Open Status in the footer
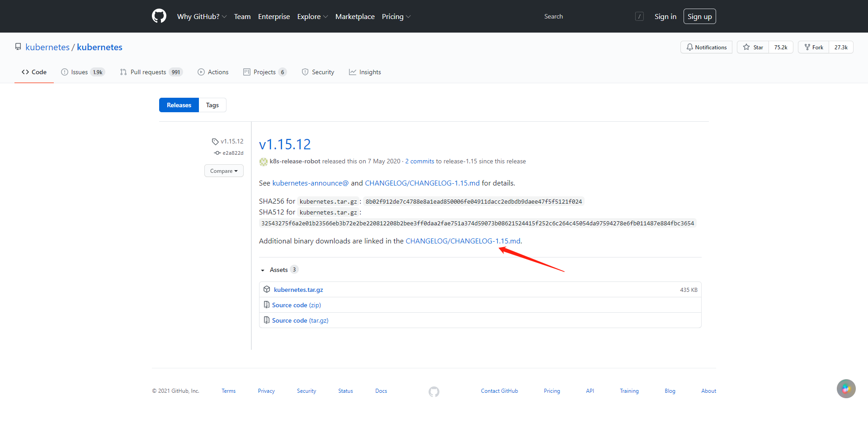The image size is (868, 424). pyautogui.click(x=345, y=391)
